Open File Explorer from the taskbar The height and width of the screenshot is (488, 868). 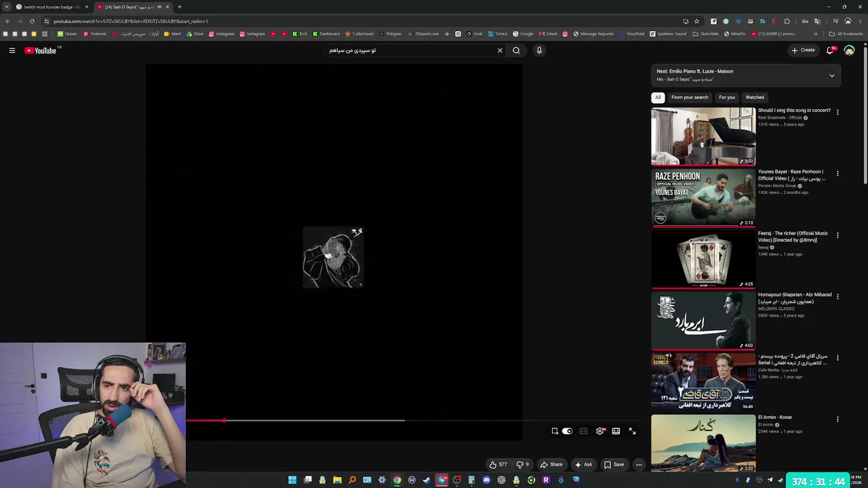click(337, 480)
